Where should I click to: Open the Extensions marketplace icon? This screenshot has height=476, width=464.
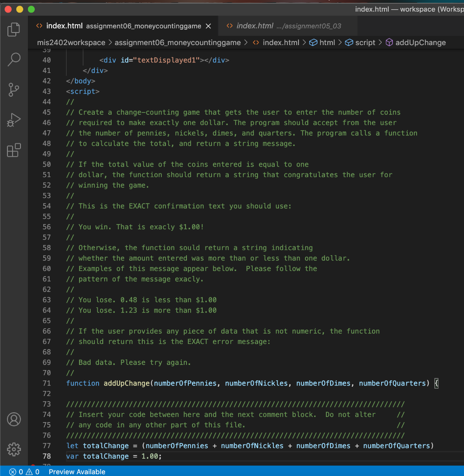14,150
